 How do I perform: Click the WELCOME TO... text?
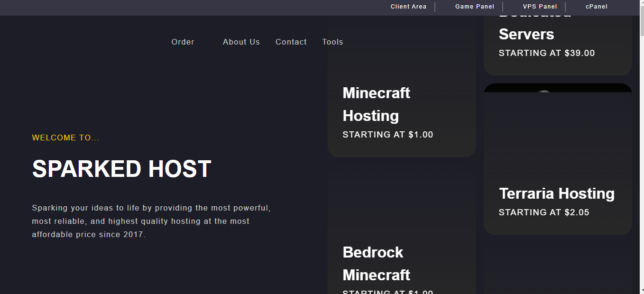pyautogui.click(x=66, y=138)
